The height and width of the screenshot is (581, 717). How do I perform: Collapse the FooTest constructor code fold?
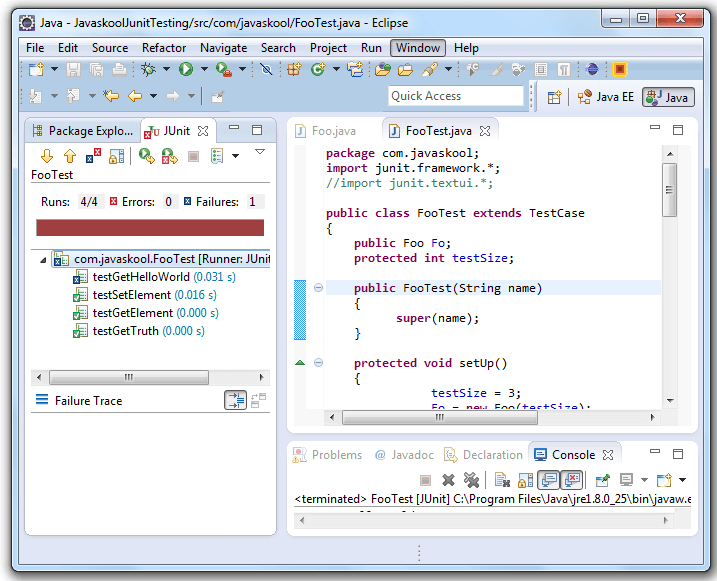(x=319, y=288)
